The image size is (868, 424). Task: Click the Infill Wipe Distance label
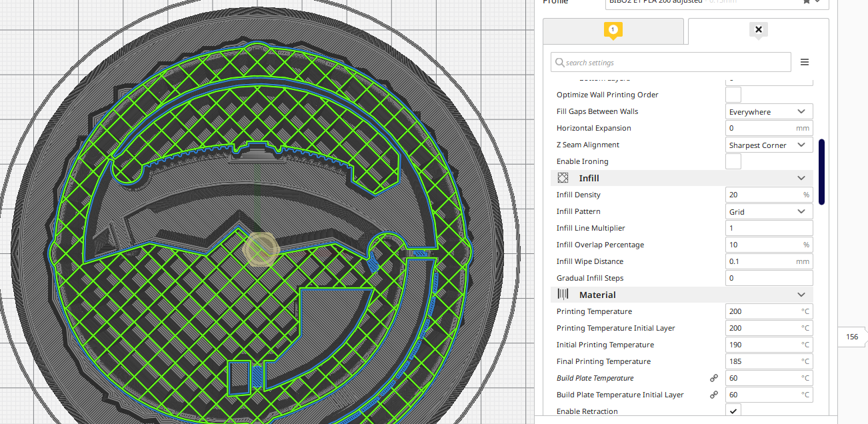[590, 261]
